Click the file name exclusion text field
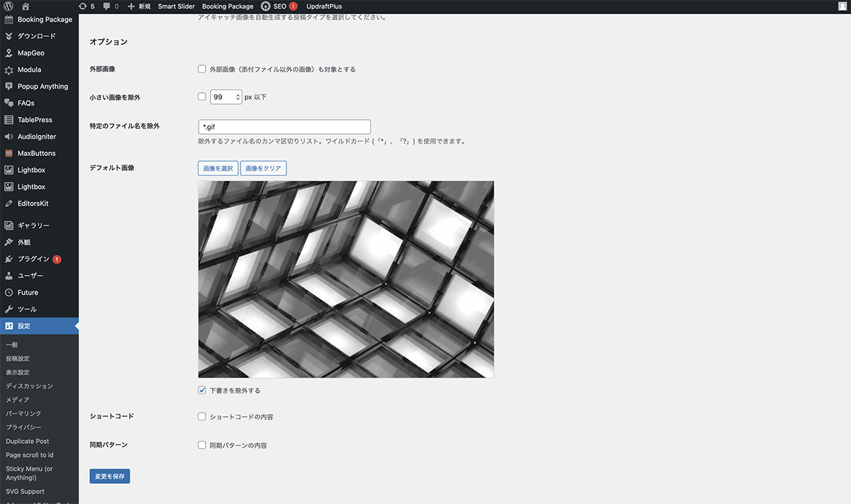Screen dimensions: 851x504 click(284, 127)
